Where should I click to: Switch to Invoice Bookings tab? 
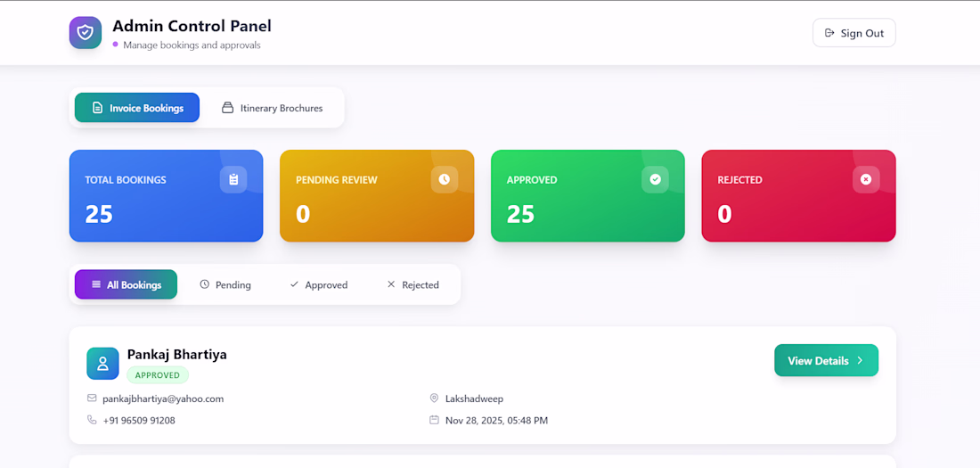[x=137, y=108]
